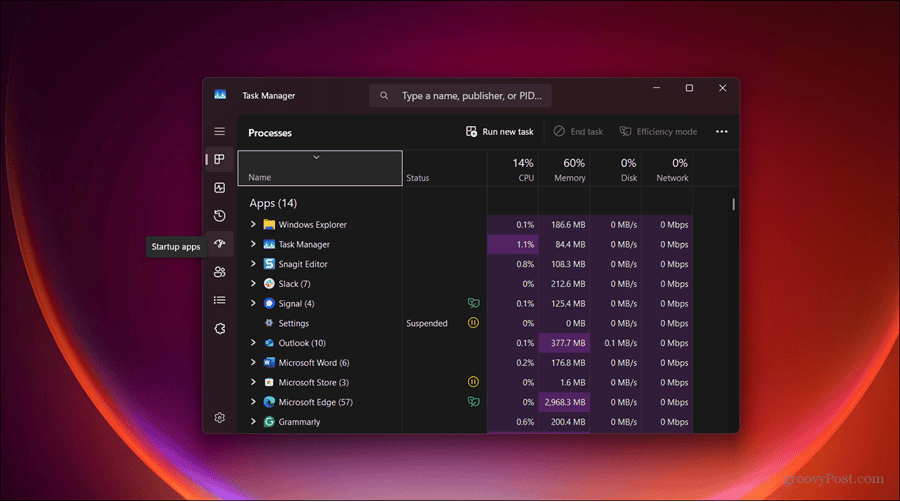Expand the Windows Explorer process group
The height and width of the screenshot is (502, 900).
click(253, 224)
